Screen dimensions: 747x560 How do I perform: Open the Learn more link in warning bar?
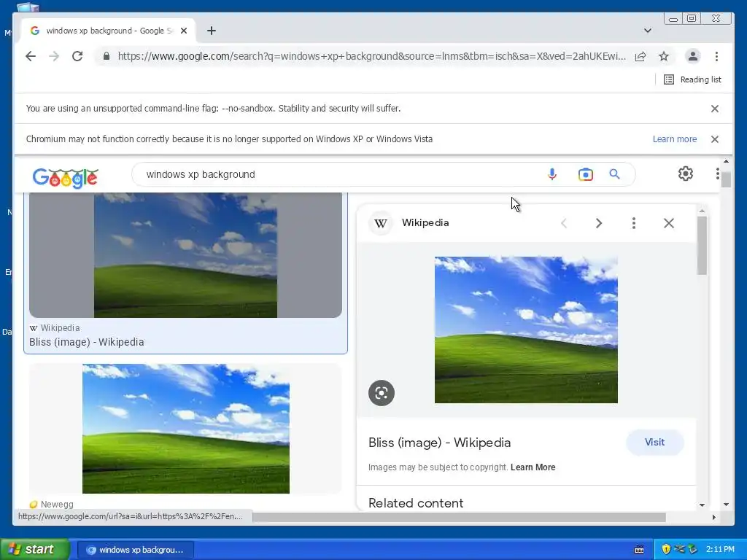point(675,139)
